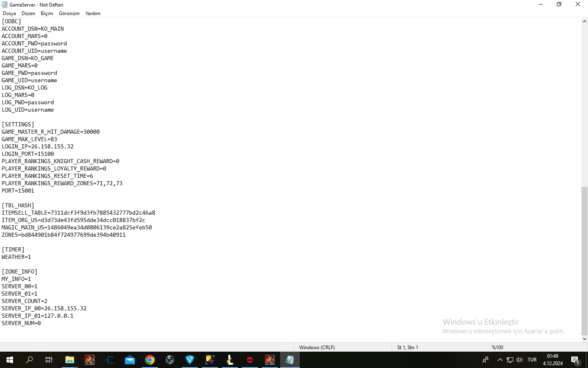Open the Yardım menu
588x368 pixels.
93,13
